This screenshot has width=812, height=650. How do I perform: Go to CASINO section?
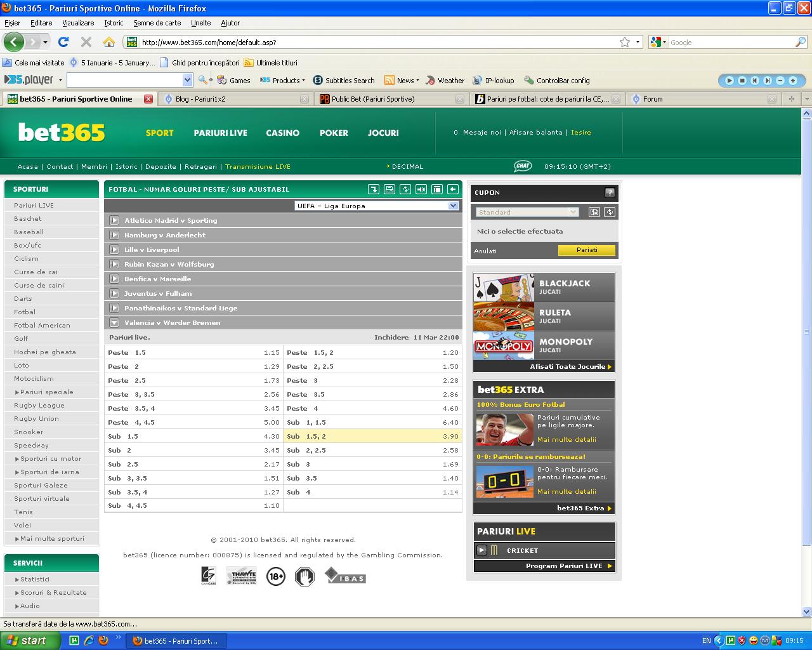[x=282, y=133]
